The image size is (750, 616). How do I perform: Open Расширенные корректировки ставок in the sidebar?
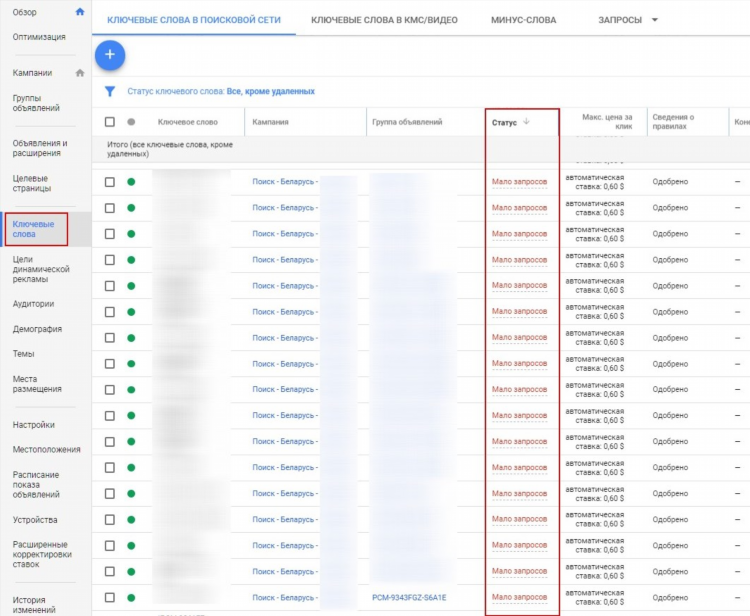pos(42,554)
